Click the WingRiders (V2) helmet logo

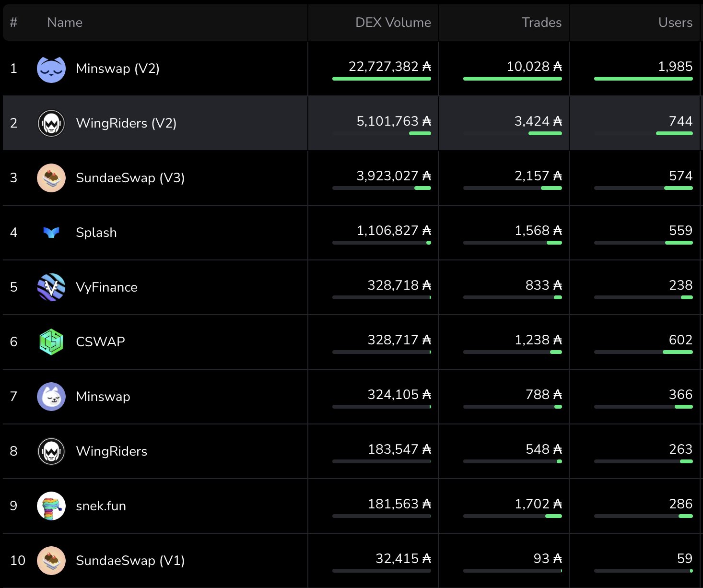(51, 123)
